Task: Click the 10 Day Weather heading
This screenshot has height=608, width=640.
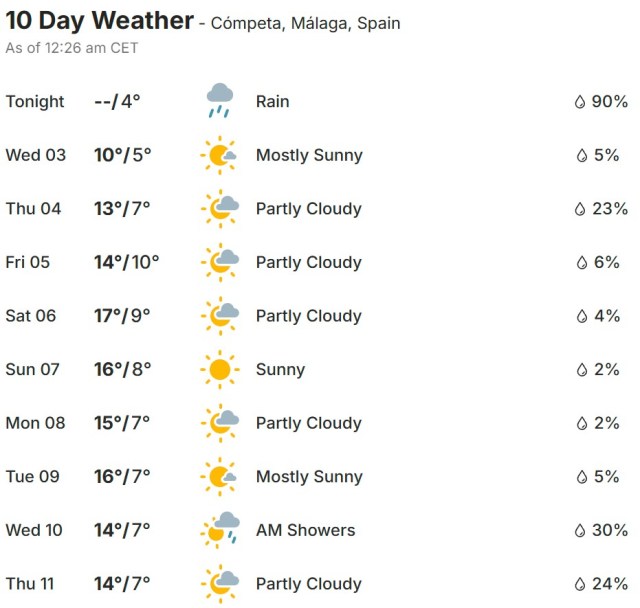Action: (100, 20)
